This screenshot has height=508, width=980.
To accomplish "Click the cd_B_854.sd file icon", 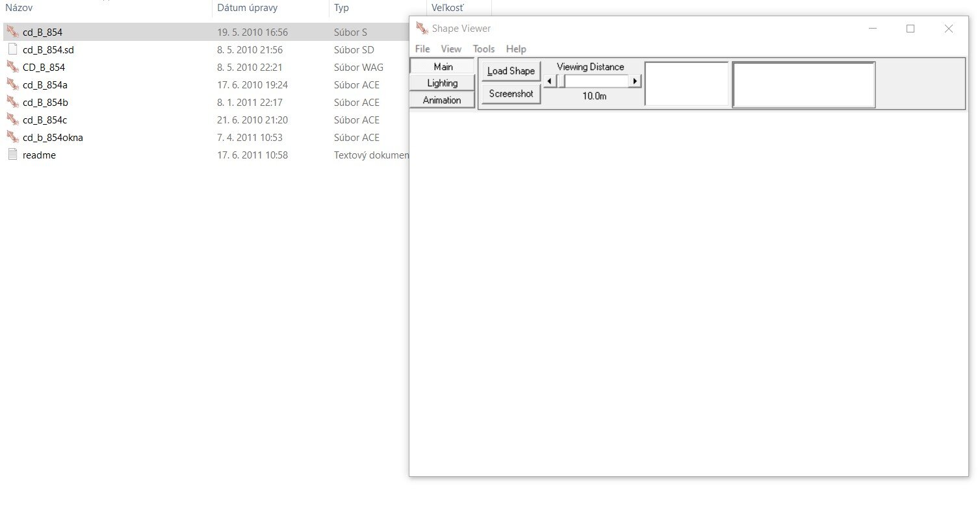I will [12, 49].
